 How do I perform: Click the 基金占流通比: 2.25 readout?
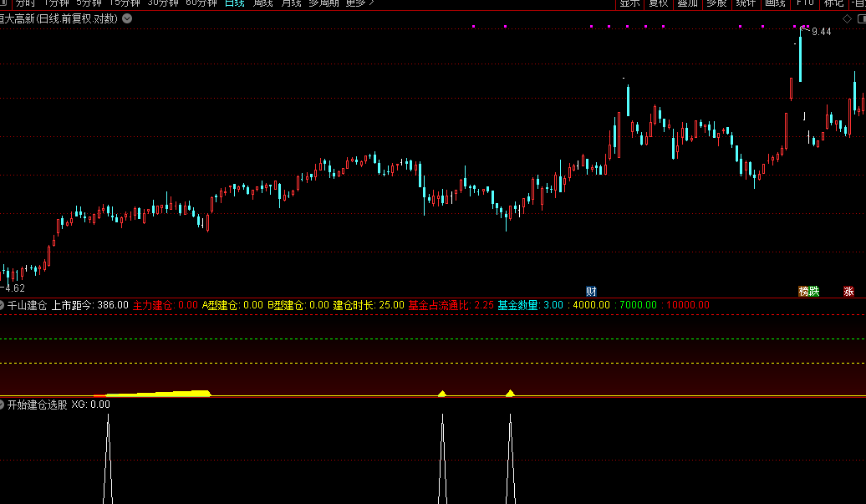(x=451, y=305)
